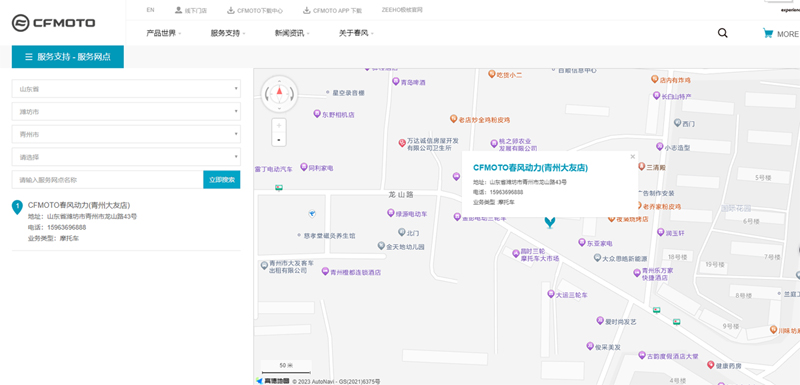Click the 立即搜索 button
The height and width of the screenshot is (385, 800).
point(221,179)
